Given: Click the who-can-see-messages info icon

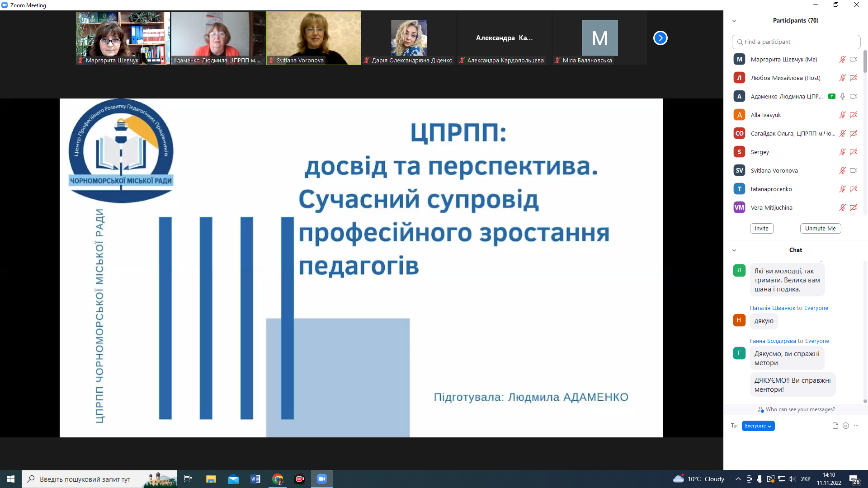Looking at the screenshot, I should (761, 409).
